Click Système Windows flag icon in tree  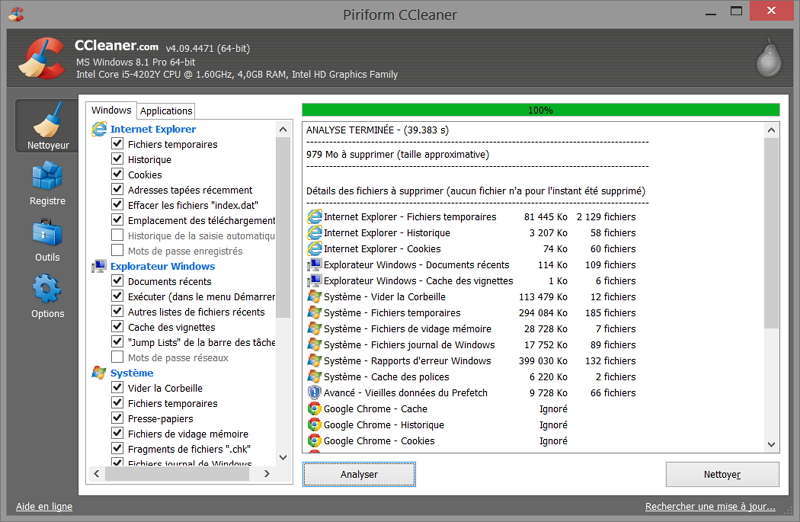coord(98,373)
